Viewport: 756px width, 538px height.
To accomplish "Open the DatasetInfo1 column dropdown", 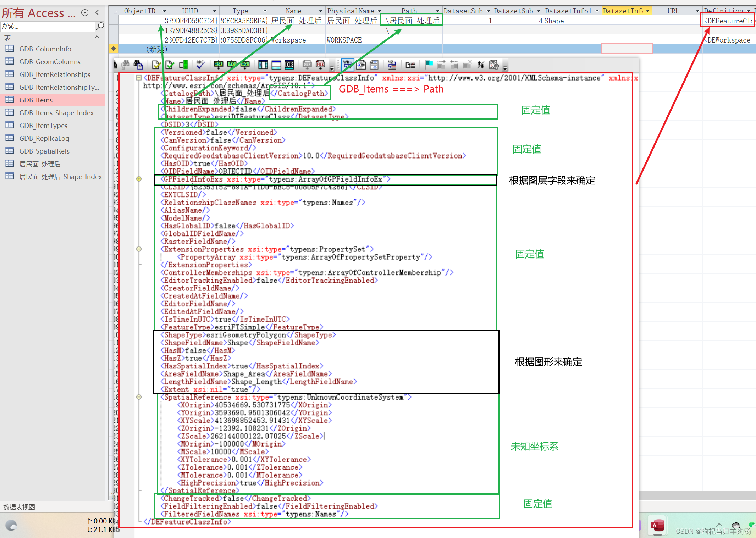I will [x=597, y=11].
